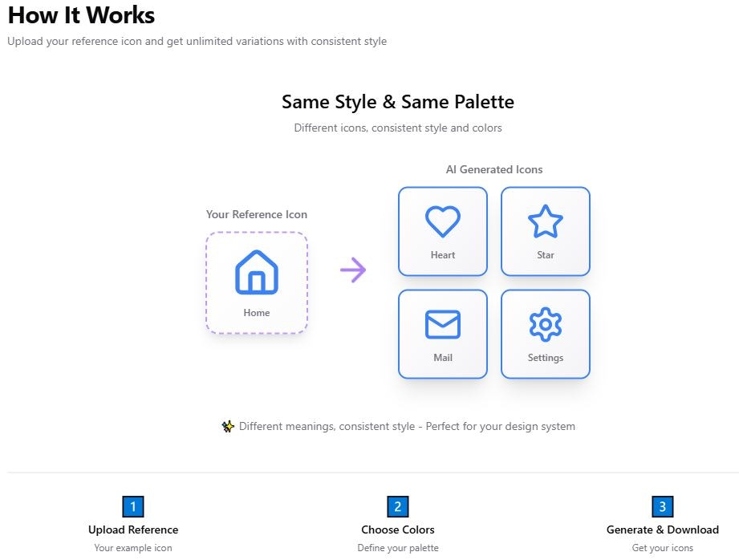739x560 pixels.
Task: Select the Choose Colors step
Action: [397, 530]
